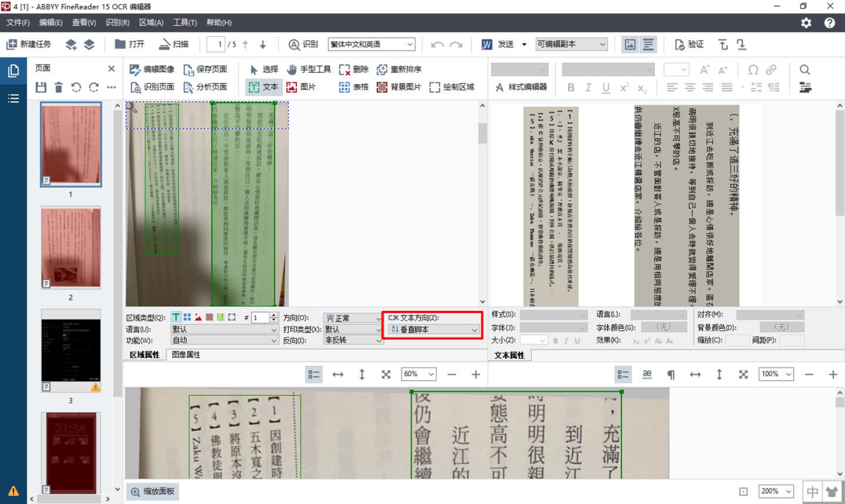The image size is (845, 504).
Task: Click the 验证 (Verify) button
Action: [689, 44]
